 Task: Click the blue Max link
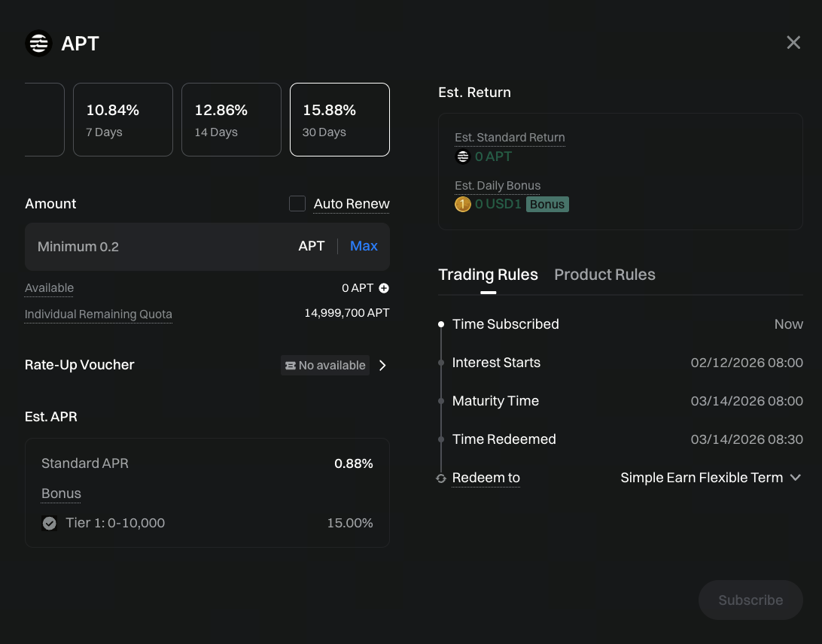pos(364,246)
